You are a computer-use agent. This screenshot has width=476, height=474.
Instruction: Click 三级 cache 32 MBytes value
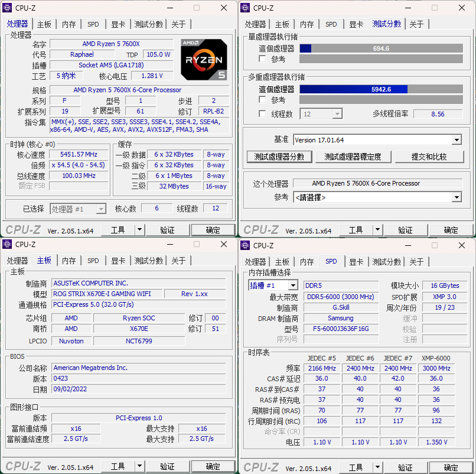[174, 186]
